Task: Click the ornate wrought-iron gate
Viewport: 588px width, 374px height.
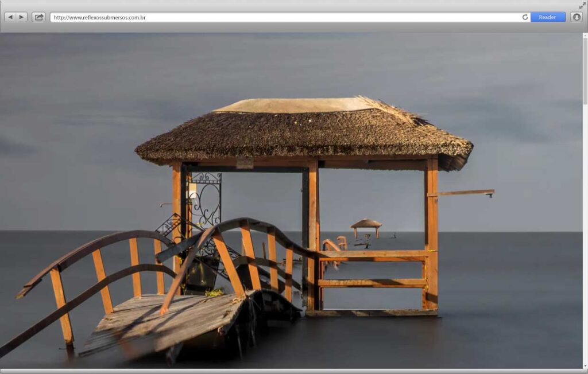Action: tap(205, 201)
